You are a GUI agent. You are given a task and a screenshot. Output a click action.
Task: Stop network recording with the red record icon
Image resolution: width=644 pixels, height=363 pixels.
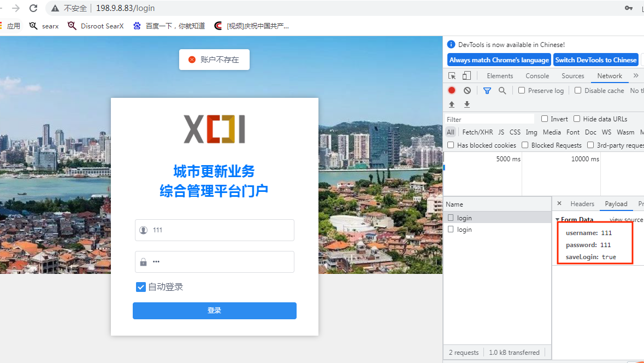[452, 90]
